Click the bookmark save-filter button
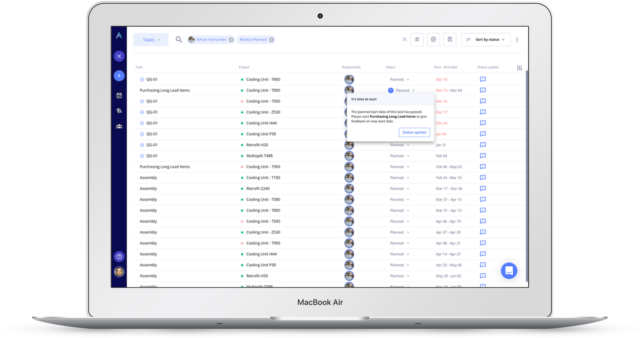644x338 pixels. 450,39
